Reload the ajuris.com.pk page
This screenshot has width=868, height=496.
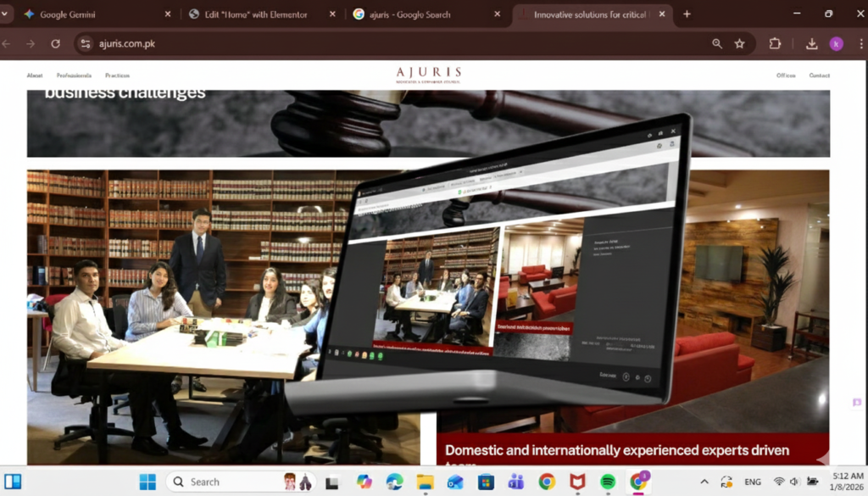point(56,44)
